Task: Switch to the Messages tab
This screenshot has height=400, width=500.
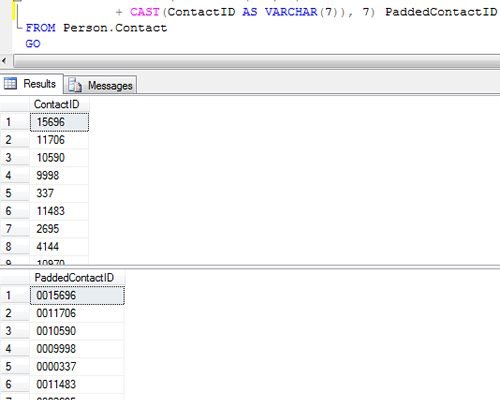Action: (x=100, y=86)
